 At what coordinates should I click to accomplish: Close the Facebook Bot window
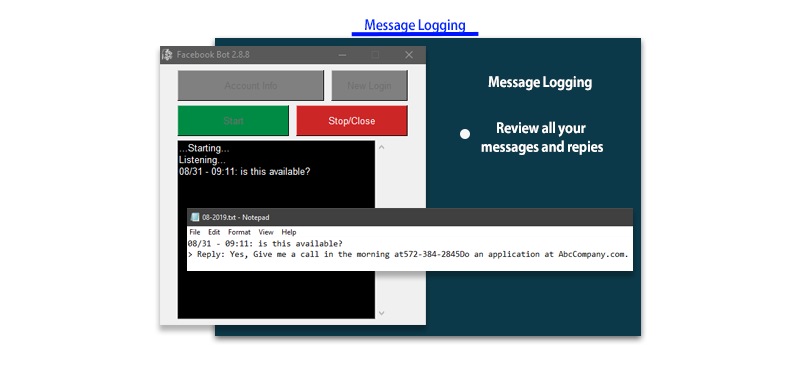(x=409, y=55)
